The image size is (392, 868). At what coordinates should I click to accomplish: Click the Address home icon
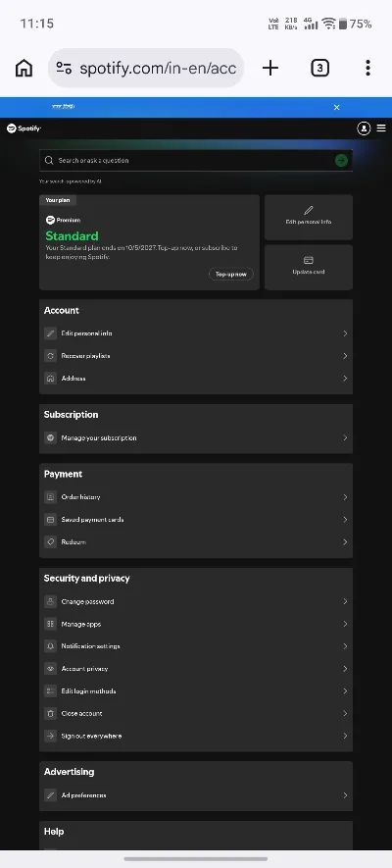[50, 379]
